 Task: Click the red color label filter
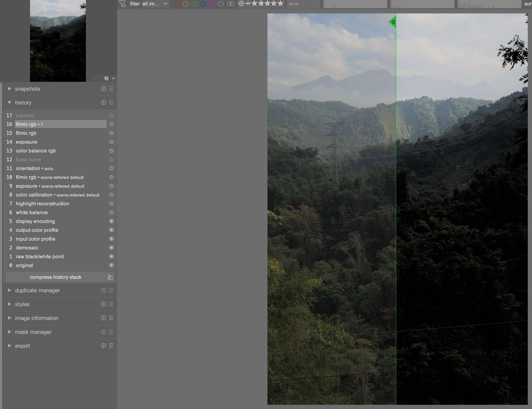pos(177,4)
